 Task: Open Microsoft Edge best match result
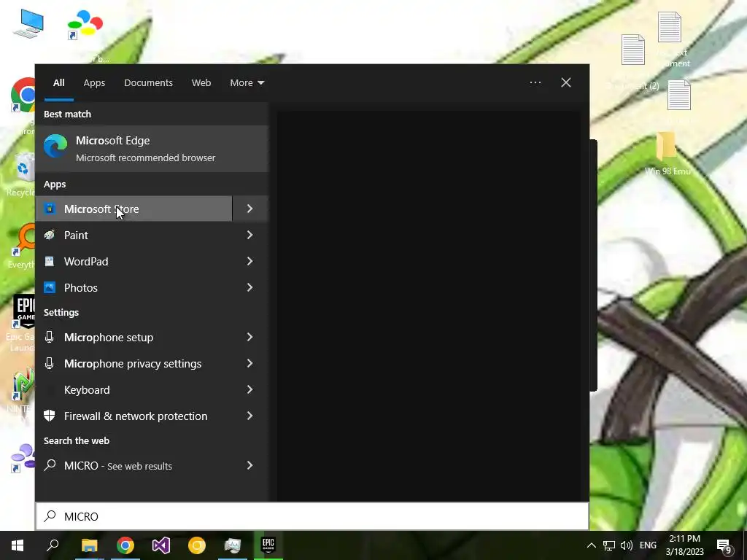tap(152, 149)
